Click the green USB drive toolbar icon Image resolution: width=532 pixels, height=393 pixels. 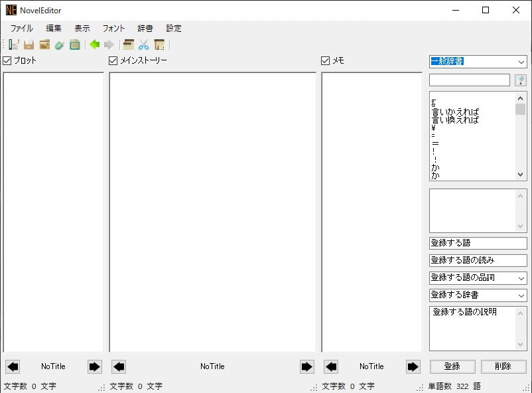60,44
